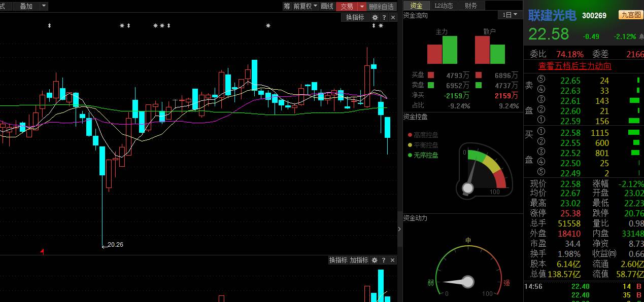Open settings gear in main chart panel
Screen dimensions: 644x302
(375, 17)
